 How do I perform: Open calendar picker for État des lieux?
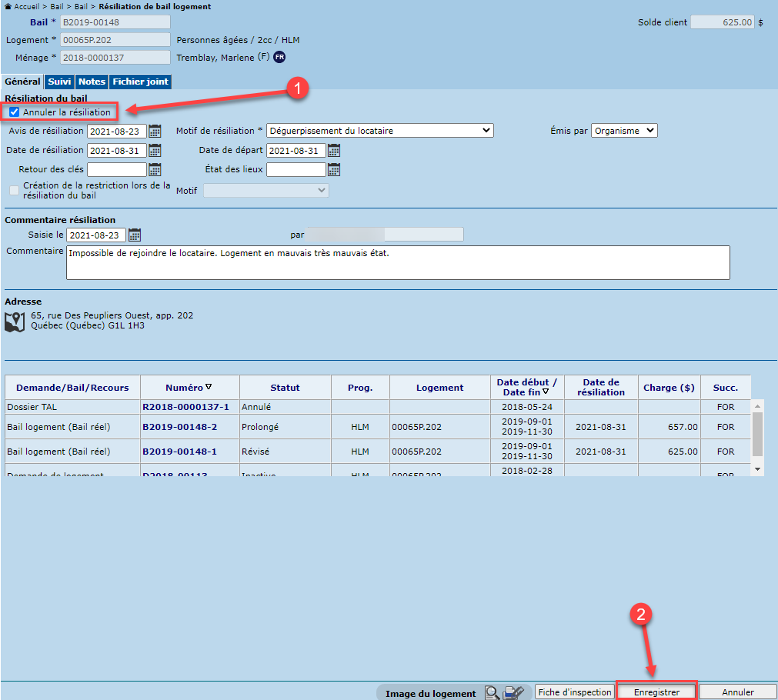[333, 169]
